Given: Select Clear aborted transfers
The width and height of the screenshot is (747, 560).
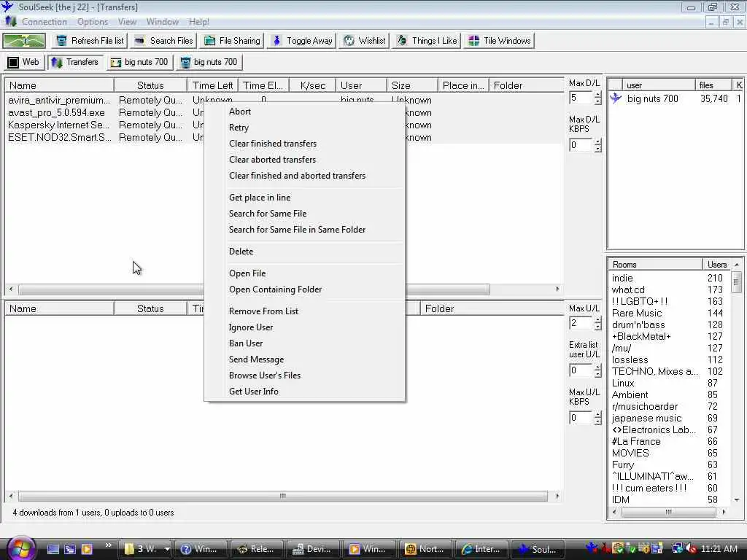Looking at the screenshot, I should coord(304,160).
